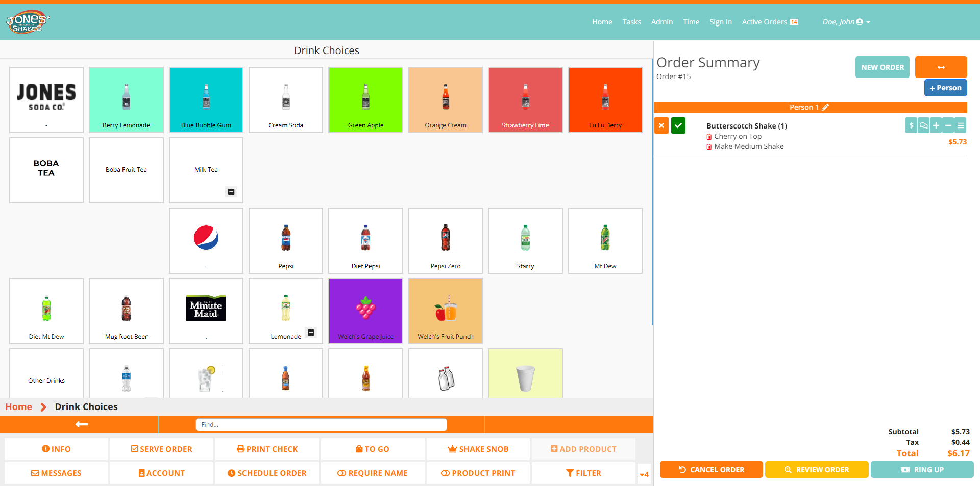Toggle the Product Print switch
Viewport: 980px width, 486px height.
(478, 473)
